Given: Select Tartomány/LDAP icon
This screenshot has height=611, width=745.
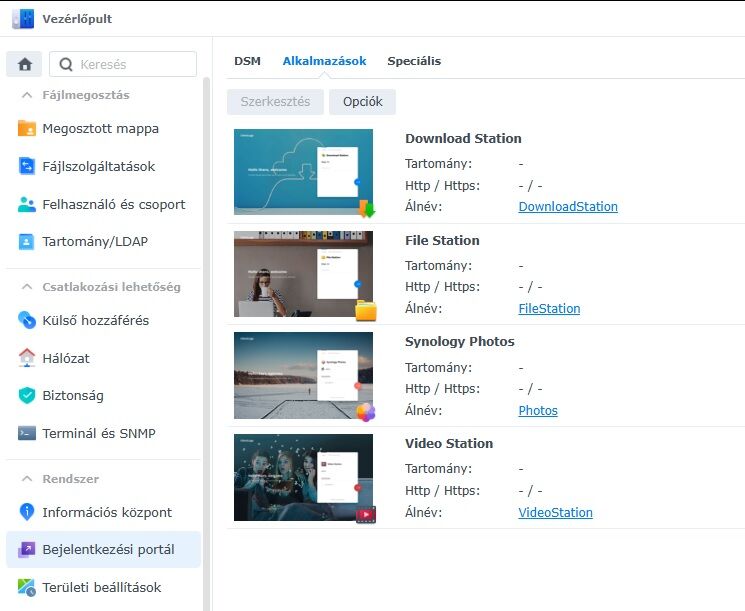Looking at the screenshot, I should pos(27,241).
